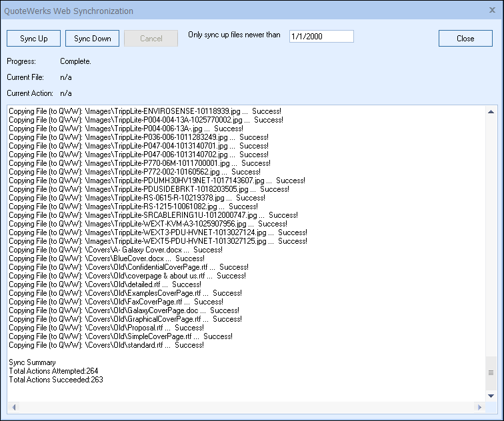Click the "Only sync up files newer than" label
The width and height of the screenshot is (504, 421).
234,35
